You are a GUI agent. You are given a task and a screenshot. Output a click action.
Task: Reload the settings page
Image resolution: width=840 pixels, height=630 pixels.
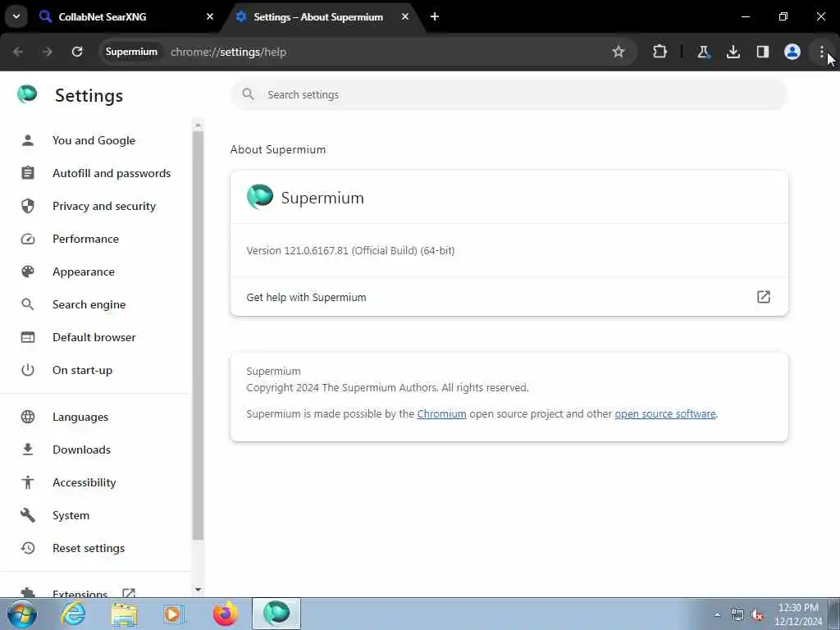77,52
